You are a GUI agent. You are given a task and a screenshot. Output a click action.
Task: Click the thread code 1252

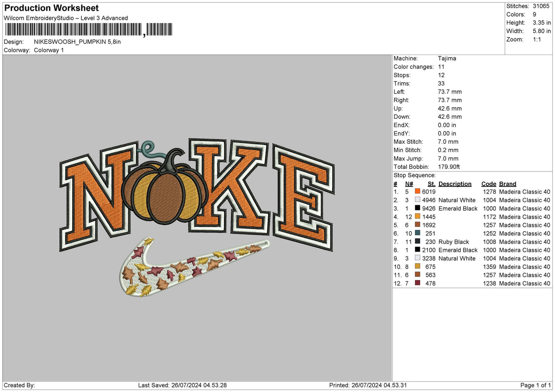point(489,233)
